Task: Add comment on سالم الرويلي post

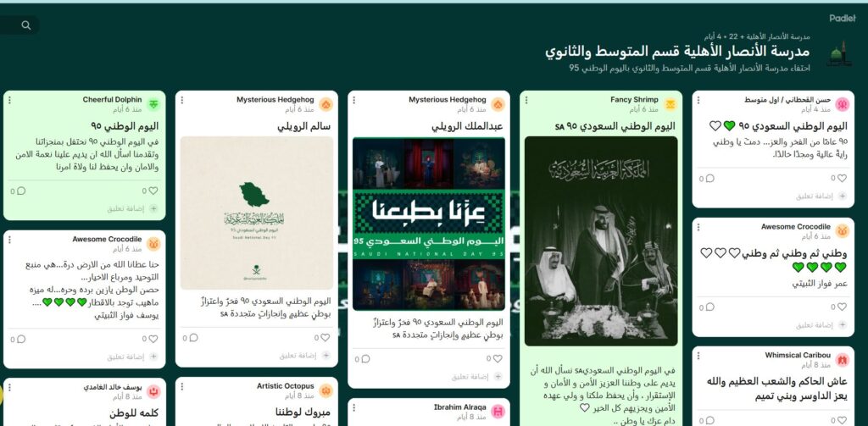Action: click(x=302, y=356)
